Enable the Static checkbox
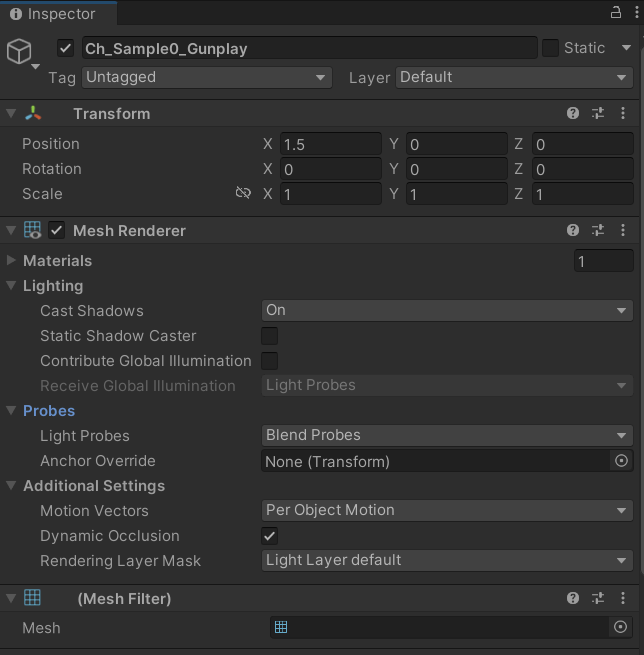Screen dimensions: 644x655 point(550,48)
